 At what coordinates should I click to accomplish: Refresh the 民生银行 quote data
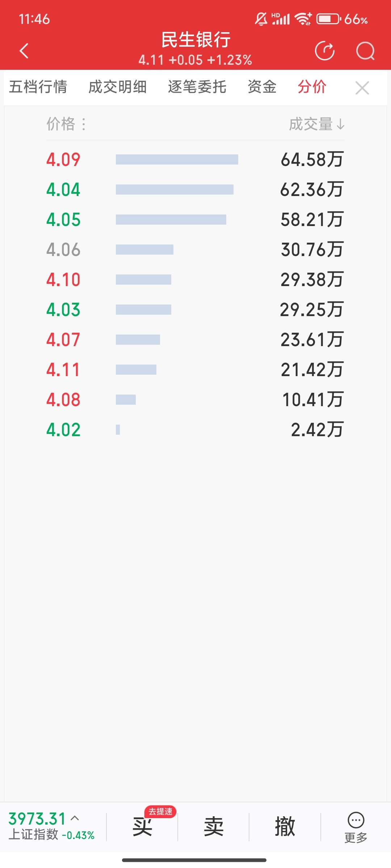(x=325, y=51)
